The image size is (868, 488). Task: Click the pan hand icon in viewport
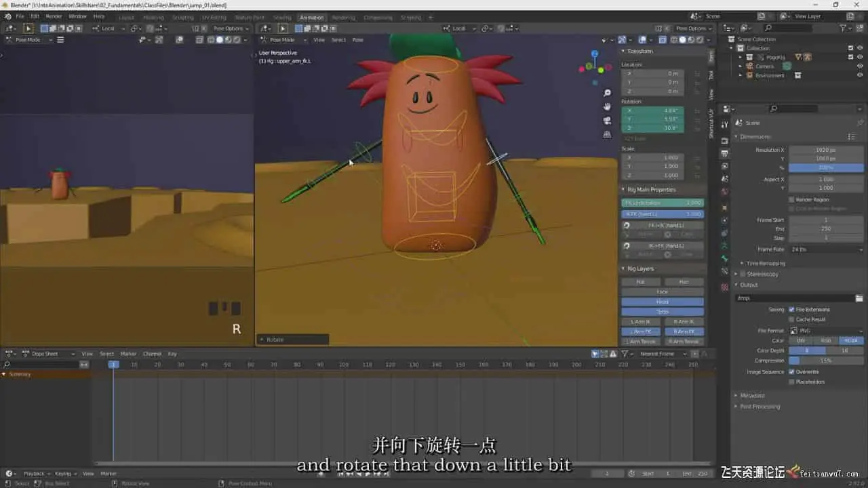pos(607,106)
